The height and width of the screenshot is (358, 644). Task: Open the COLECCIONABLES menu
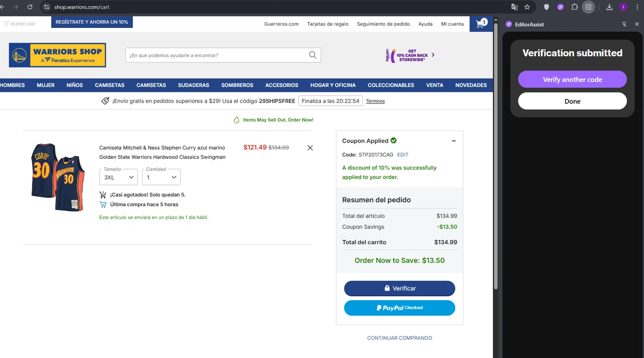(391, 85)
